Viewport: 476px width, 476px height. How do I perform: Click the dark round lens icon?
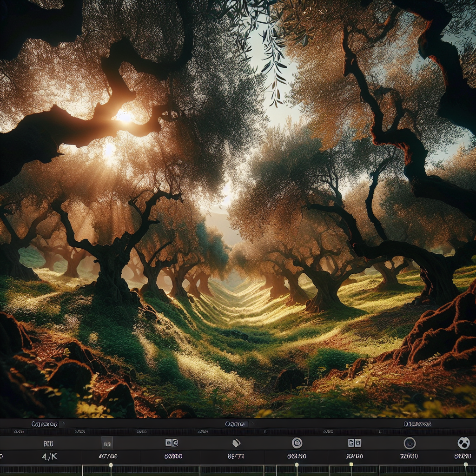410,443
